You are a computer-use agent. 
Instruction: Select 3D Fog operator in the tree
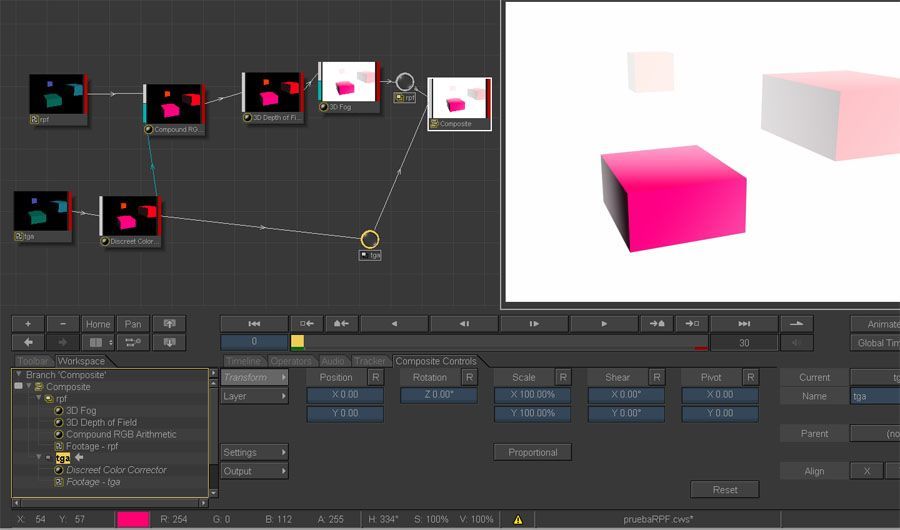tap(81, 411)
